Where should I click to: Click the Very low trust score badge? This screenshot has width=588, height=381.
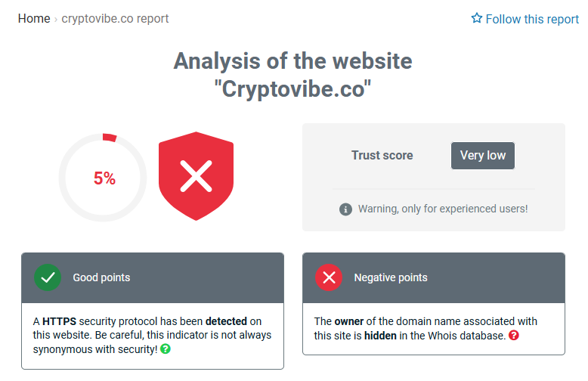[483, 156]
